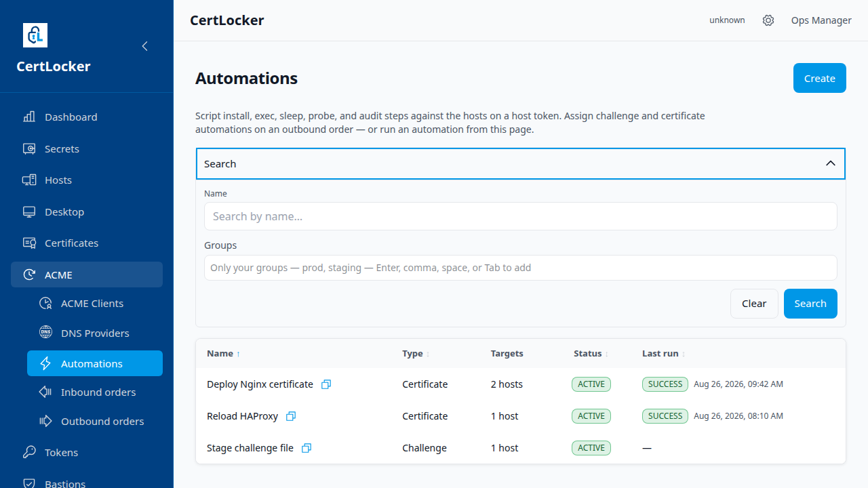Click the Desktop monitor icon
Viewport: 868px width, 488px height.
coord(29,212)
